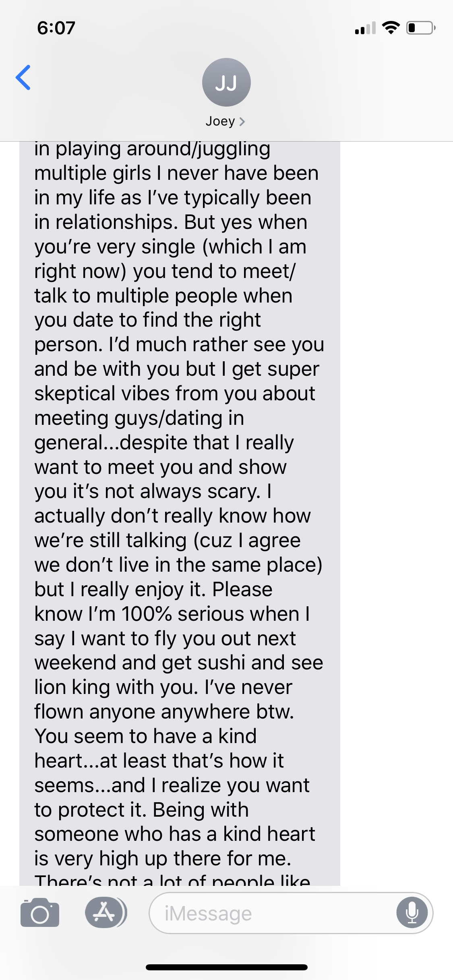Viewport: 453px width, 980px height.
Task: Open the App Store apps drawer icon
Action: pyautogui.click(x=105, y=912)
